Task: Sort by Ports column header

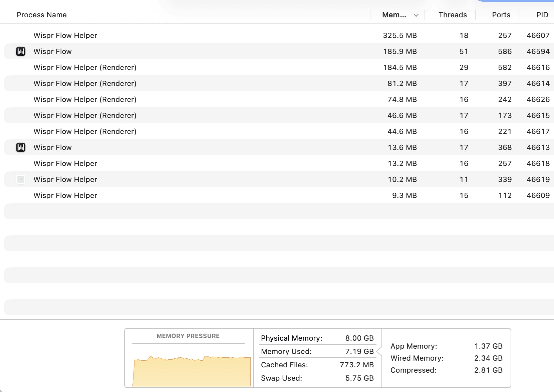Action: pos(501,15)
